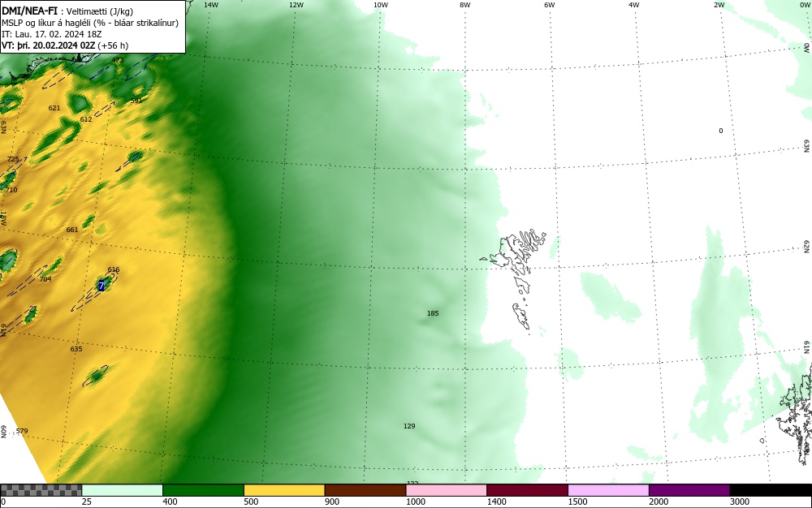Click the 'IT: Lau. 17. 02. 2024 18Z' line

tap(52, 34)
